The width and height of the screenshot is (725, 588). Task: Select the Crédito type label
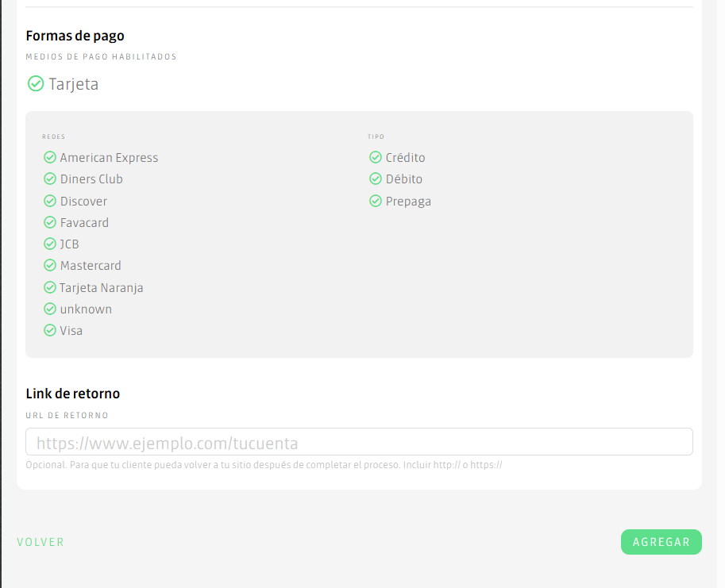tap(406, 157)
